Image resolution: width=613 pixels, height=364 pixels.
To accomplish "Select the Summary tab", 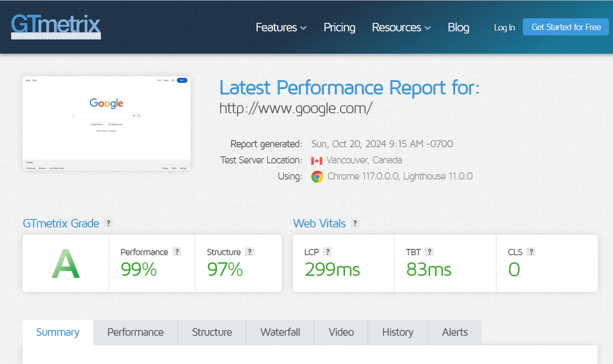I will pos(58,332).
